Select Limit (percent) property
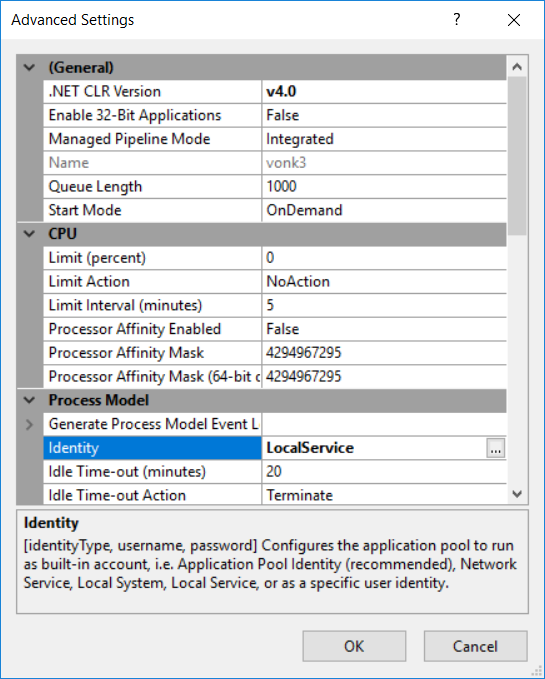 click(x=152, y=258)
